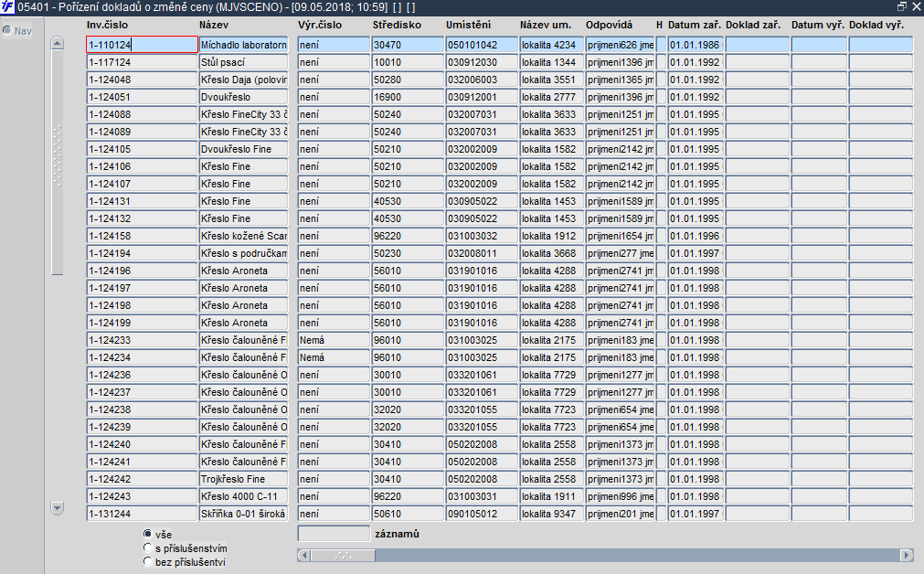Select inventory number 1-124243

[142, 497]
